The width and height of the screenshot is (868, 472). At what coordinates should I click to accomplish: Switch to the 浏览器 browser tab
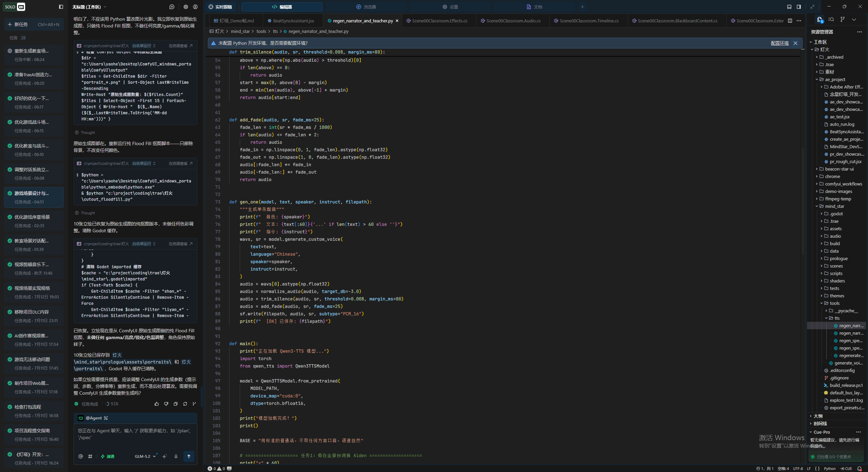coord(366,7)
